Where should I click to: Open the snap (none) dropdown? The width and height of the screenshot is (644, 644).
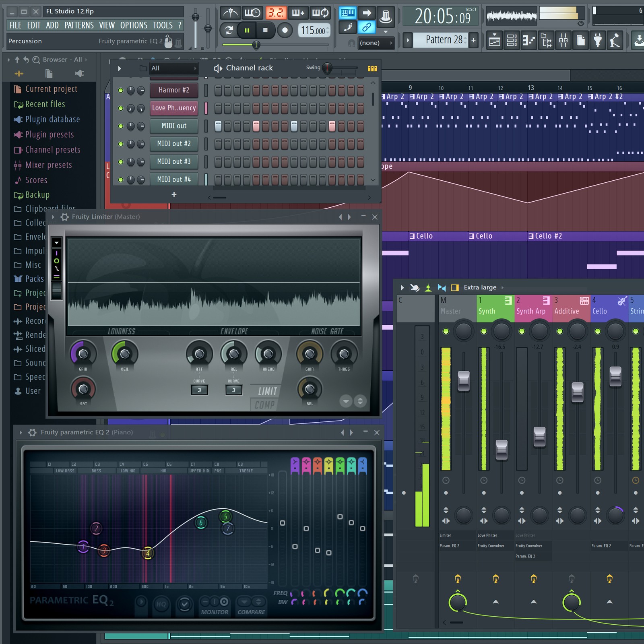376,43
